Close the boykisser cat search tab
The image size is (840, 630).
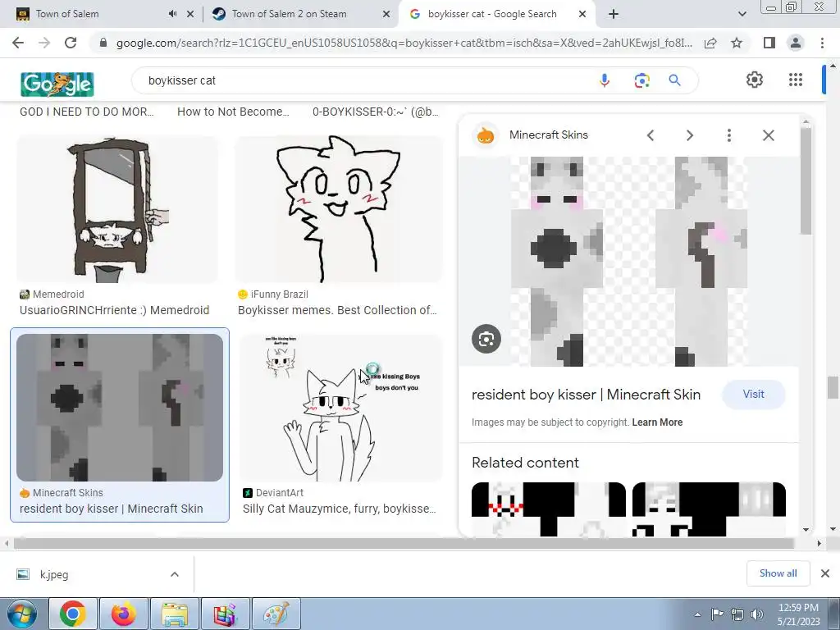click(582, 15)
